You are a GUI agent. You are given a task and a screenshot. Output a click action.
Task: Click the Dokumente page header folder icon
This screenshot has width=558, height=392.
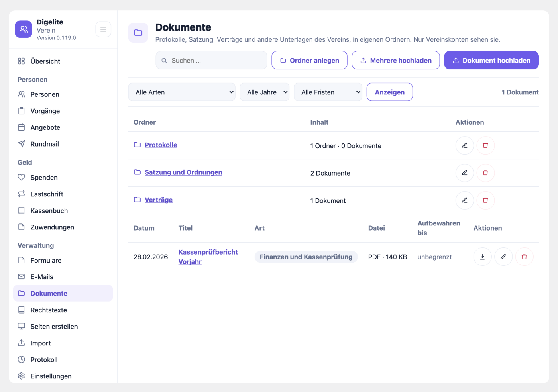[x=138, y=33]
